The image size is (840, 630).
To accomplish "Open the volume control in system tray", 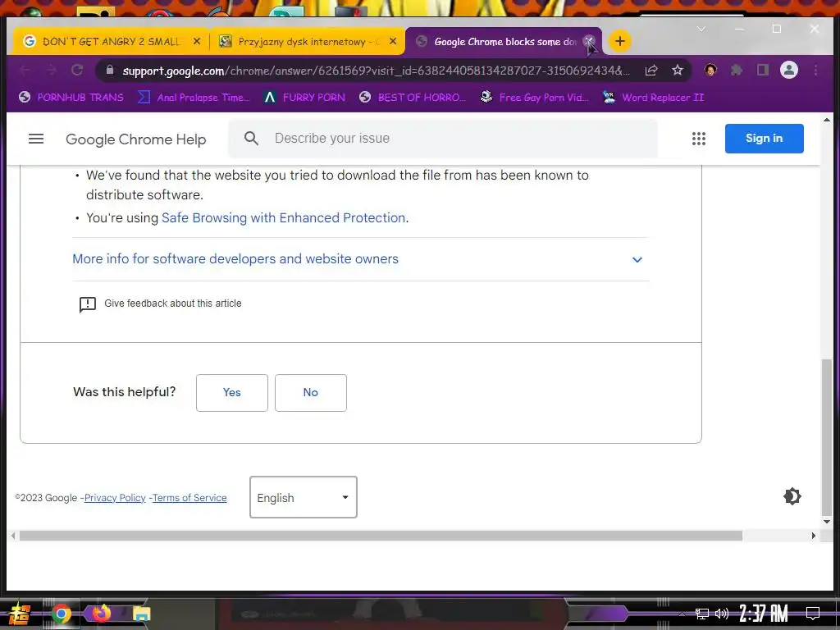I will [722, 614].
